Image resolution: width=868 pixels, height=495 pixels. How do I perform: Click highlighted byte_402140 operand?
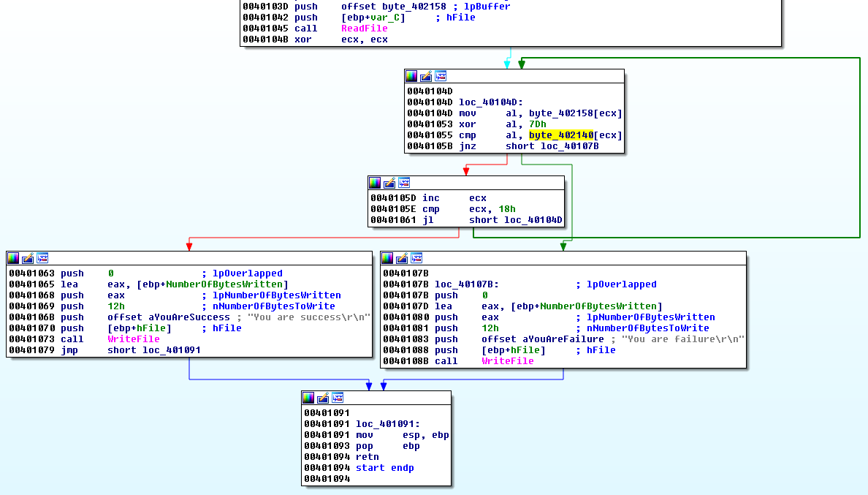click(x=561, y=135)
